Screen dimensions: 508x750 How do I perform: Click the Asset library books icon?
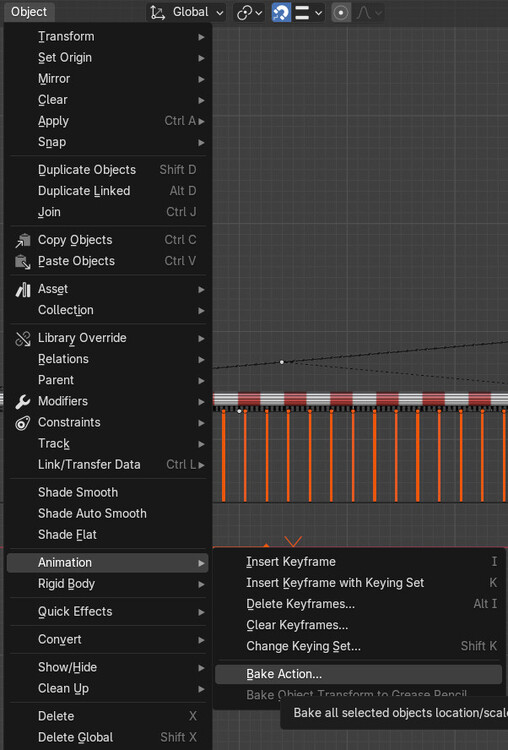pos(22,289)
